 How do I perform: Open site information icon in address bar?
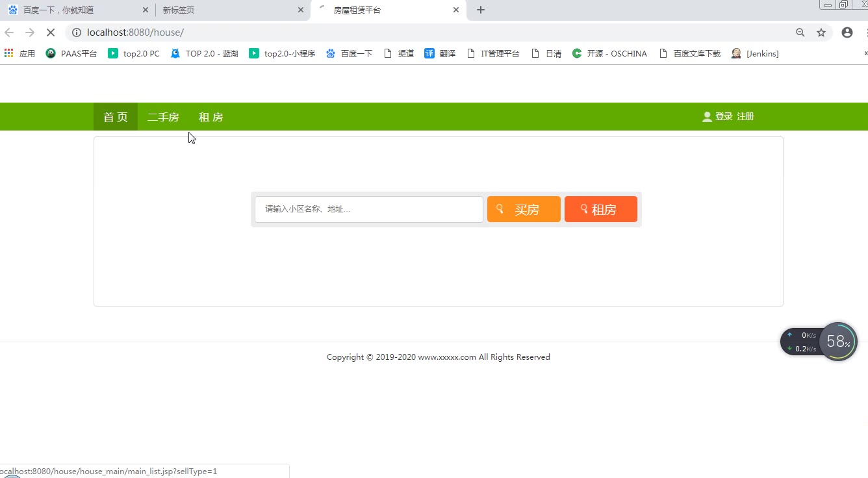click(x=76, y=32)
